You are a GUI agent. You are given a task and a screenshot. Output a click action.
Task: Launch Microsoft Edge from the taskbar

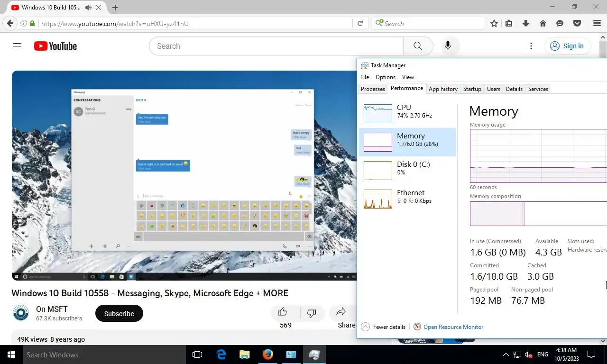[x=221, y=355]
